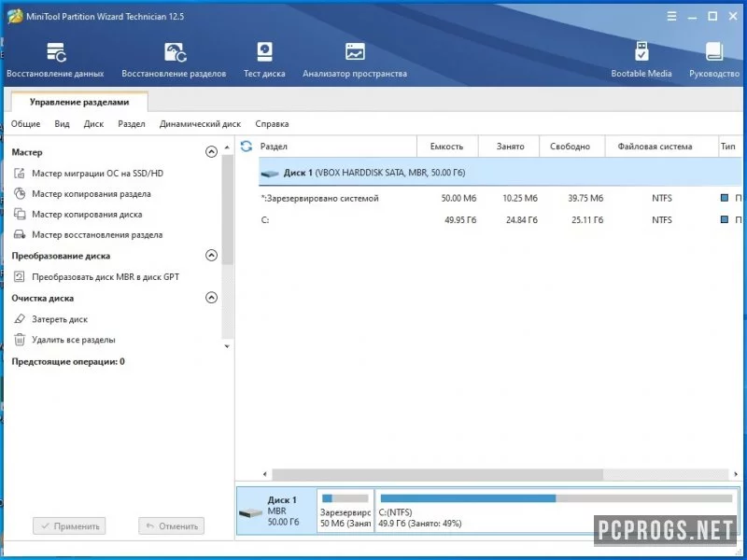Image resolution: width=747 pixels, height=560 pixels.
Task: Sort by Тип column header
Action: tap(730, 147)
